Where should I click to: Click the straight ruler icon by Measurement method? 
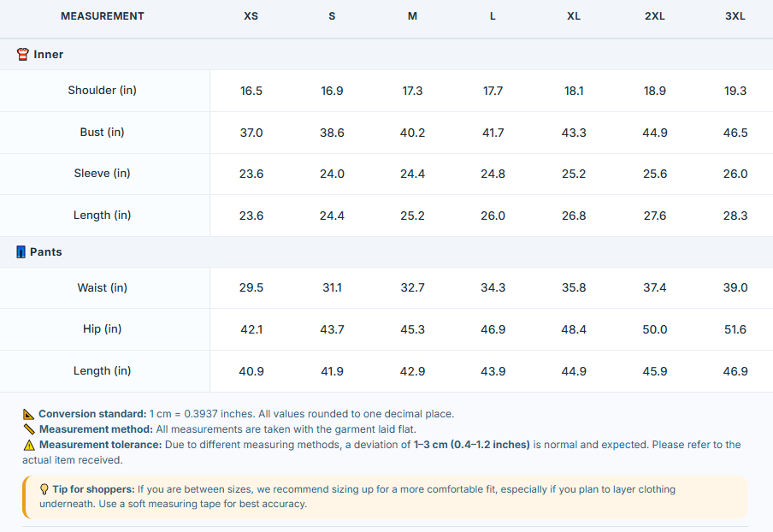[x=29, y=429]
